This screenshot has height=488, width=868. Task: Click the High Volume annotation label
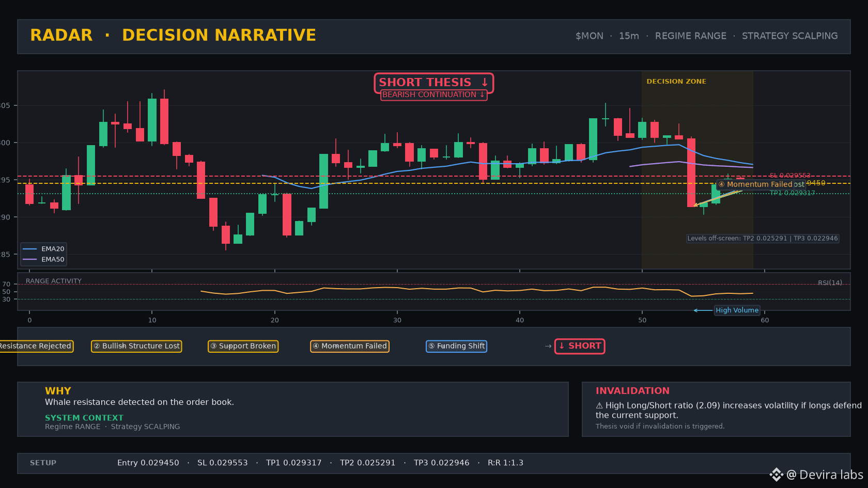737,310
